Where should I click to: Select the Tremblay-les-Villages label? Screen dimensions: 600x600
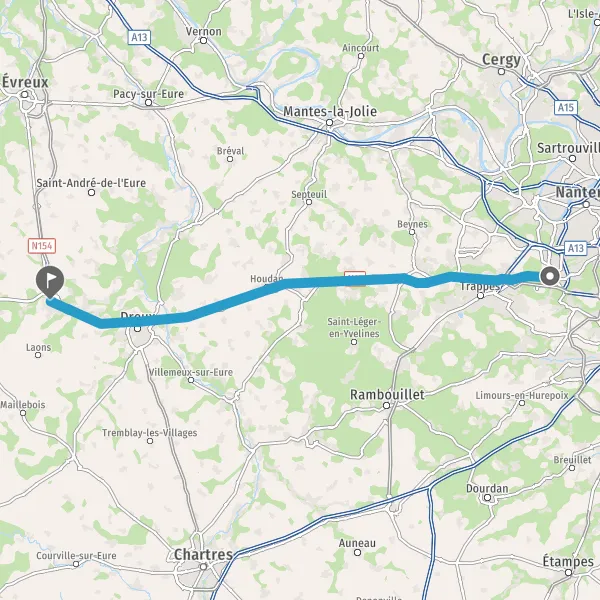[x=150, y=433]
